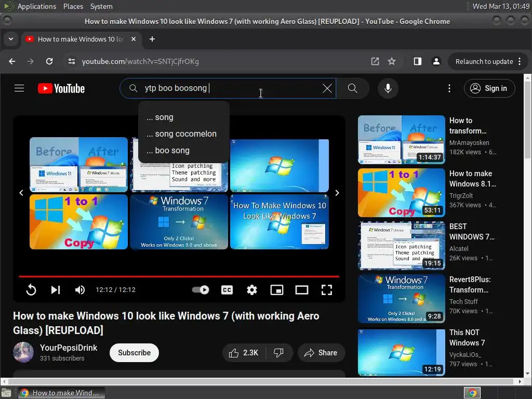Open sidebar video with 53:11 duration
The width and height of the screenshot is (532, 399).
(x=402, y=193)
